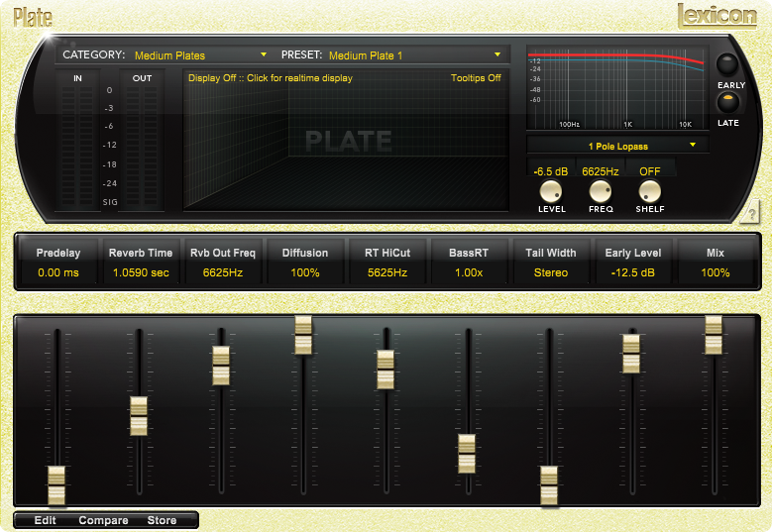Click the 1.0590 sec reverb time value

click(141, 272)
